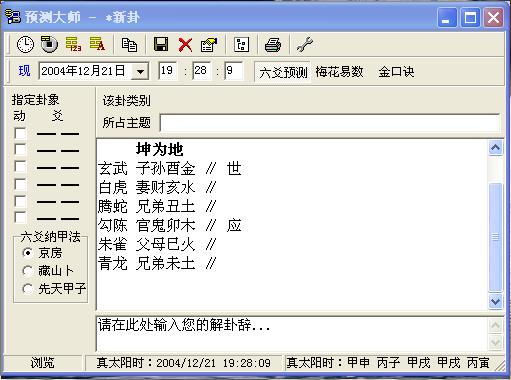Click the status bar 甲申 丙子 ganzhi entry
Screen dimensions: 511x380
click(388, 363)
